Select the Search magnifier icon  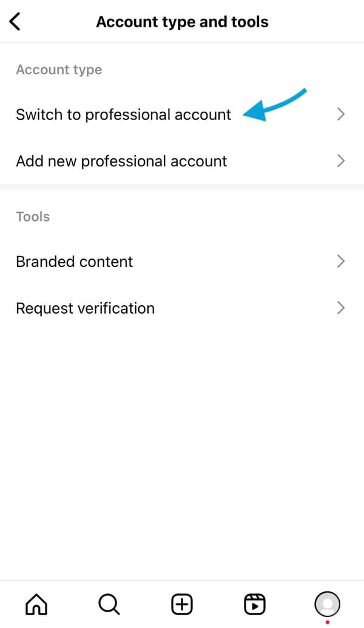pyautogui.click(x=109, y=604)
